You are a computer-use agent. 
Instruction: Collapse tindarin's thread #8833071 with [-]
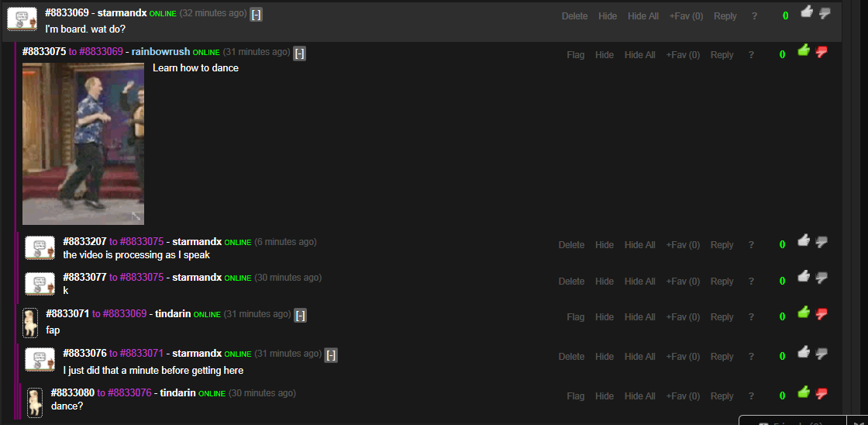pyautogui.click(x=300, y=316)
